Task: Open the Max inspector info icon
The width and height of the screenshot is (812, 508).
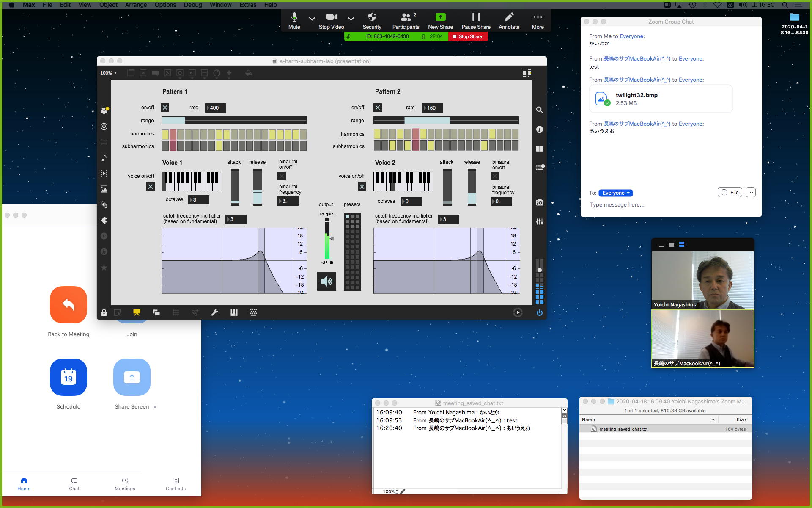Action: point(539,130)
